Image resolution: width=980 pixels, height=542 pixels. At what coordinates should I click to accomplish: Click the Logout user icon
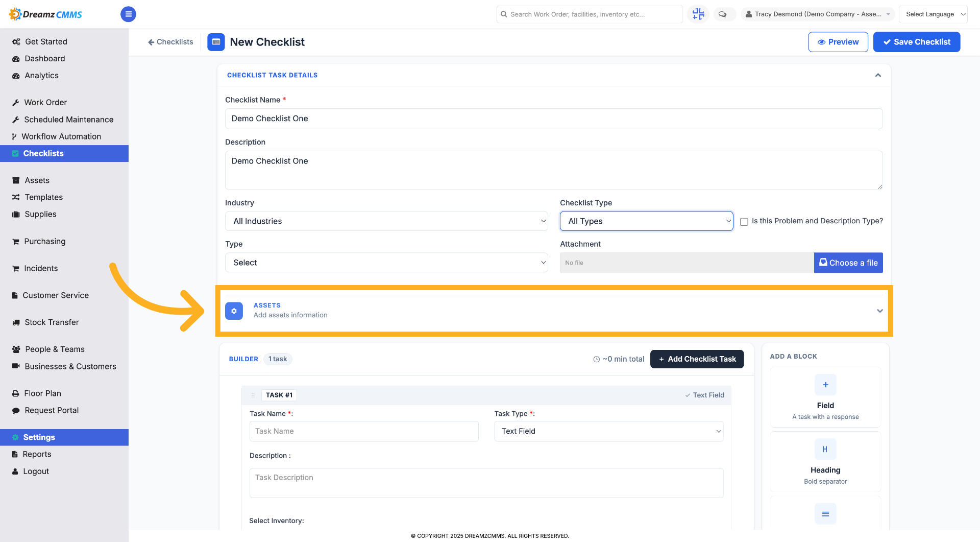[x=15, y=472]
